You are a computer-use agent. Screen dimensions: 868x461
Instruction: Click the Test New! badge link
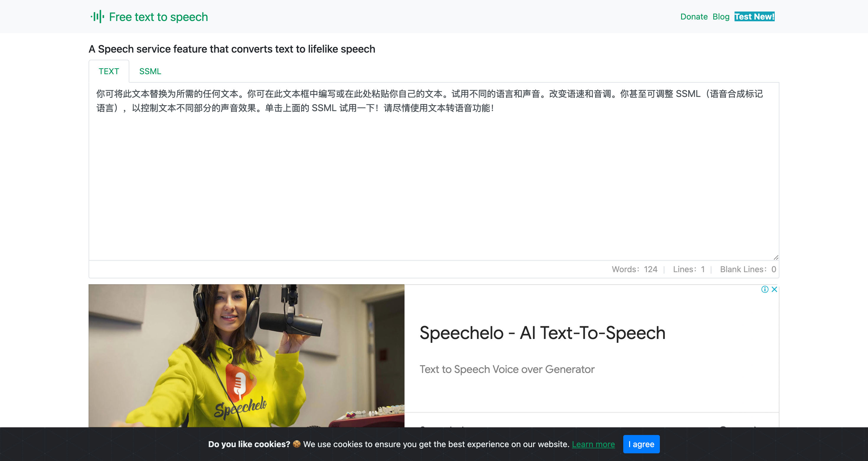pyautogui.click(x=754, y=17)
